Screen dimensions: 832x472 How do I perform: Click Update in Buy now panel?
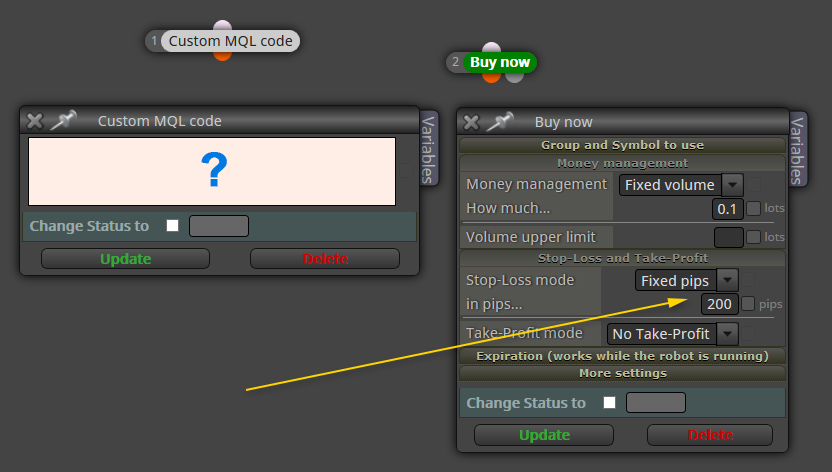[544, 435]
